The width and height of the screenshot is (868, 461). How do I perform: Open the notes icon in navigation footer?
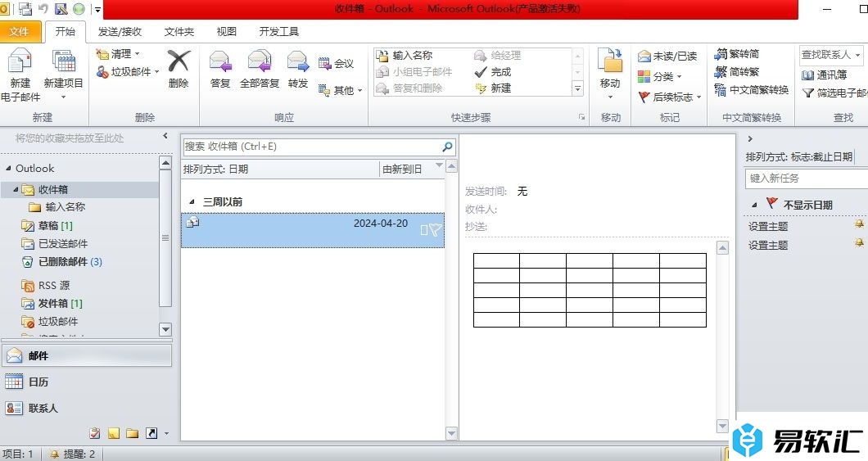pyautogui.click(x=114, y=433)
